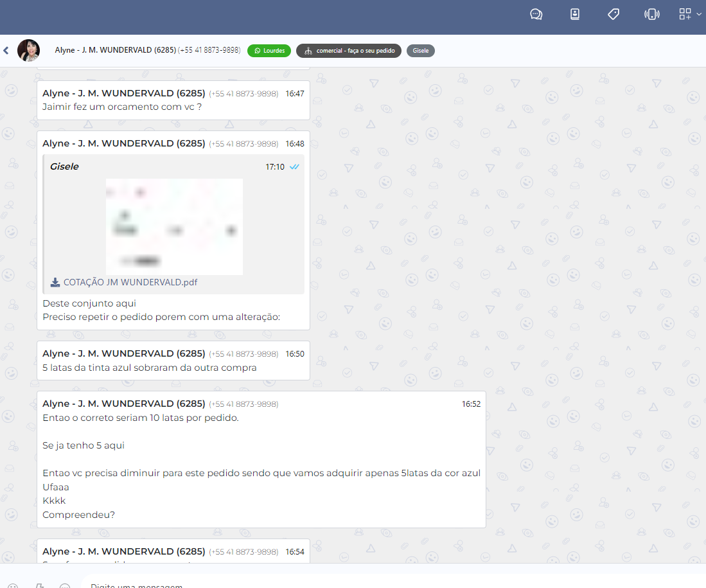Click the 'comercial - faça o seu pedido' badge
Viewport: 706px width, 588px height.
pos(349,51)
